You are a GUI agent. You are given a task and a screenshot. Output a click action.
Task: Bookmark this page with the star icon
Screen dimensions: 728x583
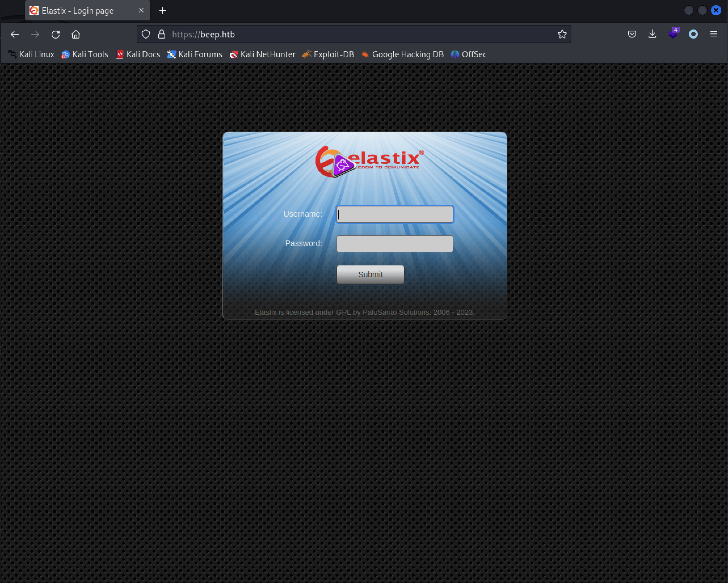click(x=562, y=34)
